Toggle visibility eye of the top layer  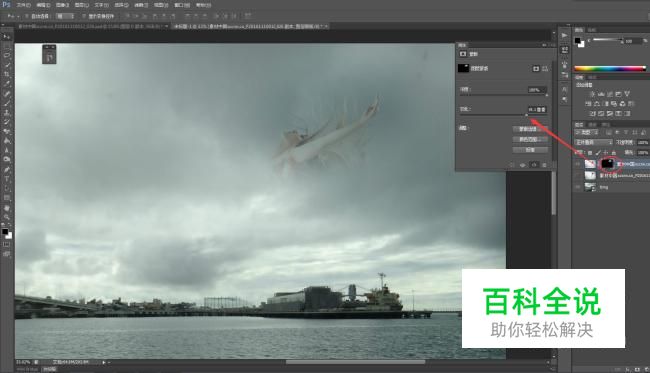pyautogui.click(x=577, y=164)
